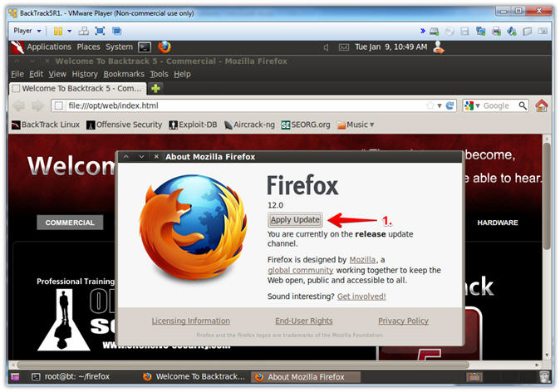Click the Get involved! link

point(361,296)
